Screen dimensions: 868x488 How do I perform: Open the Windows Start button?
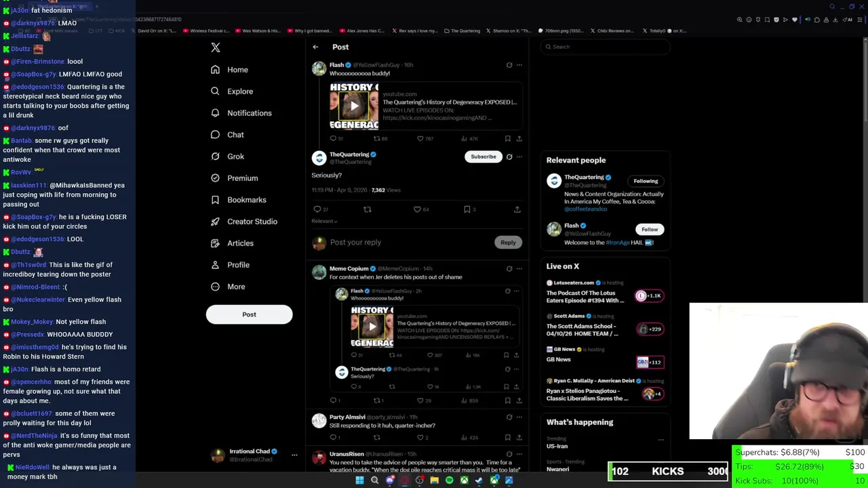[x=359, y=481]
